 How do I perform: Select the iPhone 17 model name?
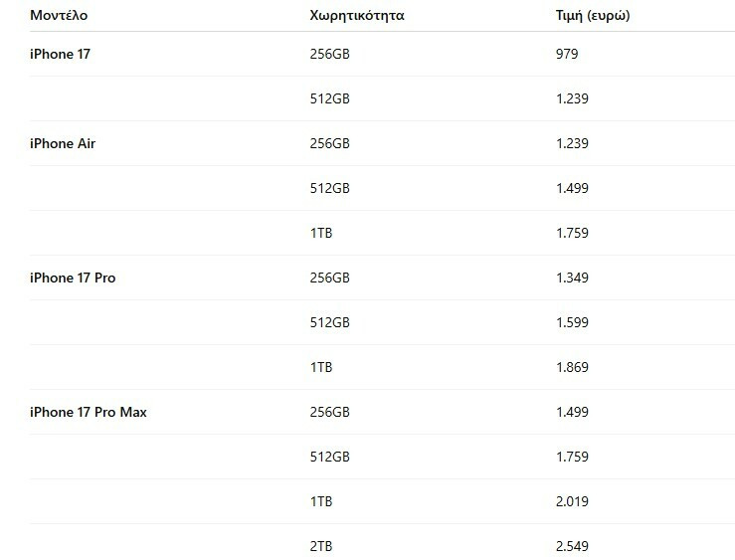coord(60,54)
